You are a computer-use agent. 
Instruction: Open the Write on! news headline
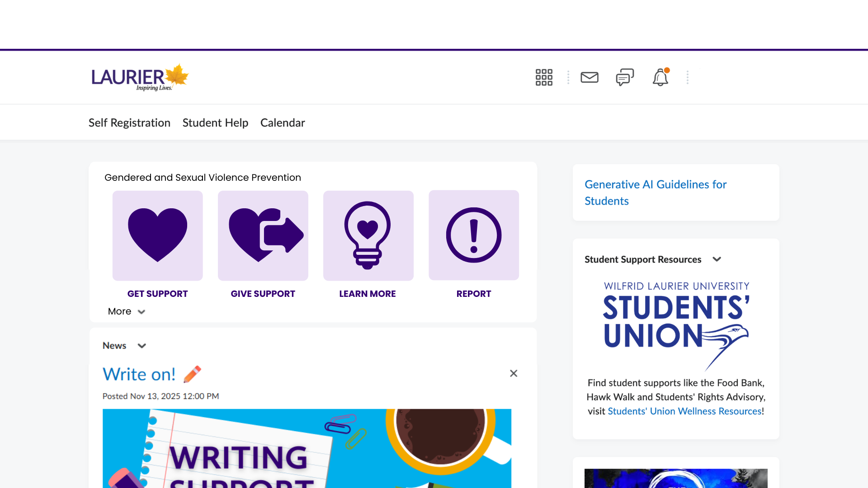[x=139, y=374]
